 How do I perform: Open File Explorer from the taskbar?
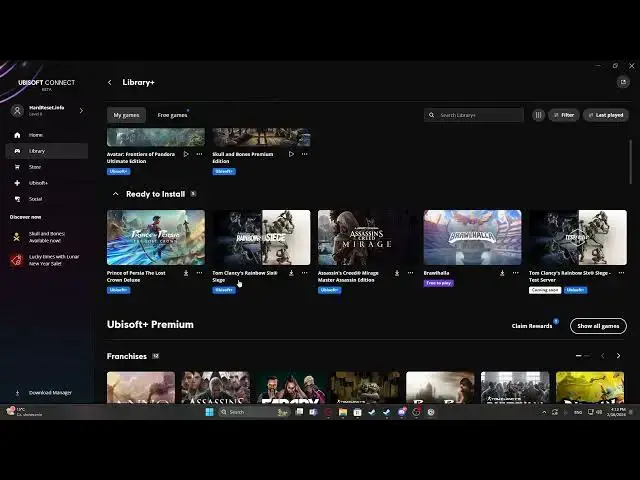(343, 412)
